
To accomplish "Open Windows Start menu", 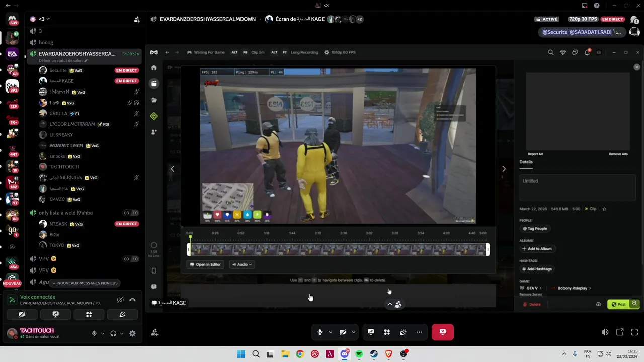I will [x=241, y=354].
